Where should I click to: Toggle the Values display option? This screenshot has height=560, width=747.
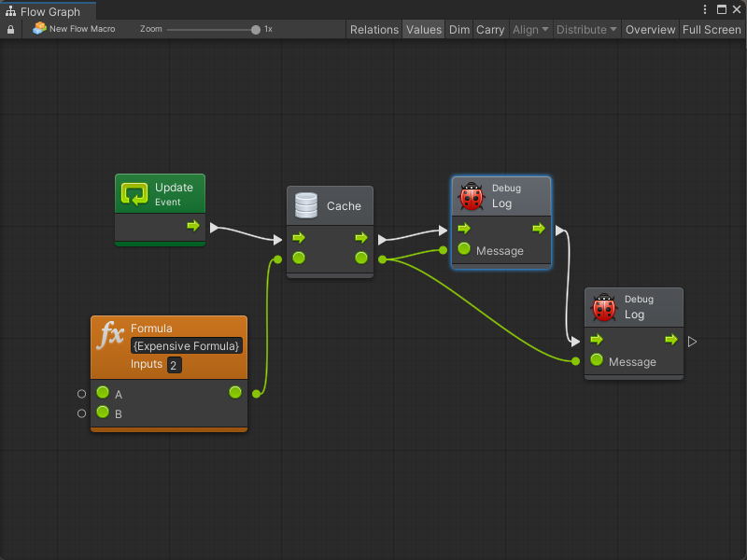coord(423,29)
